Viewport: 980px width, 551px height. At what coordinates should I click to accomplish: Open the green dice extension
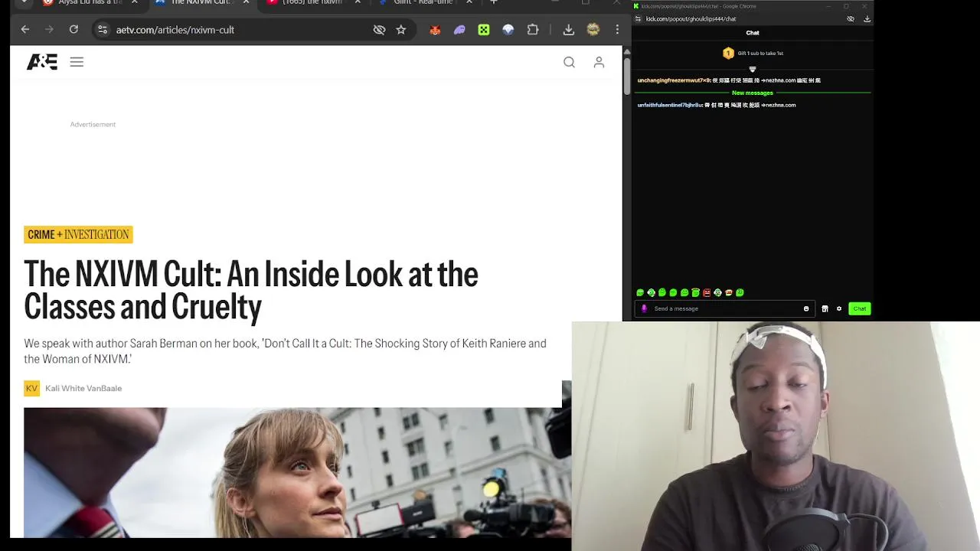point(484,30)
